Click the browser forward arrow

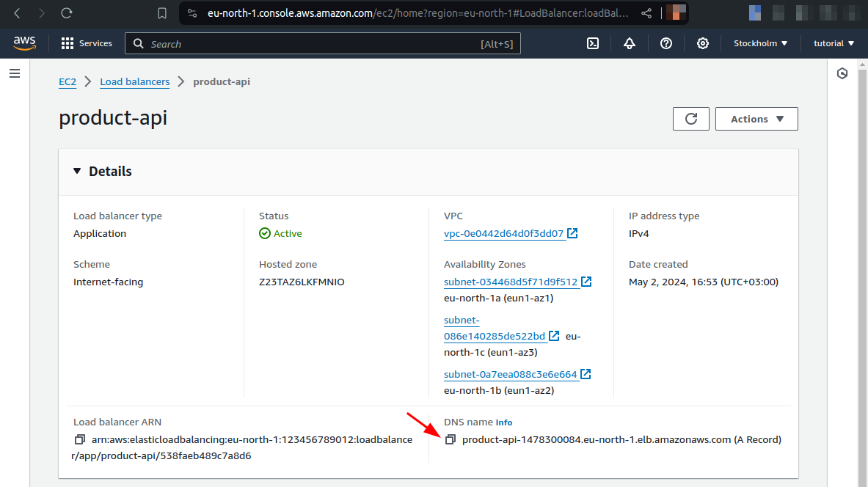42,13
